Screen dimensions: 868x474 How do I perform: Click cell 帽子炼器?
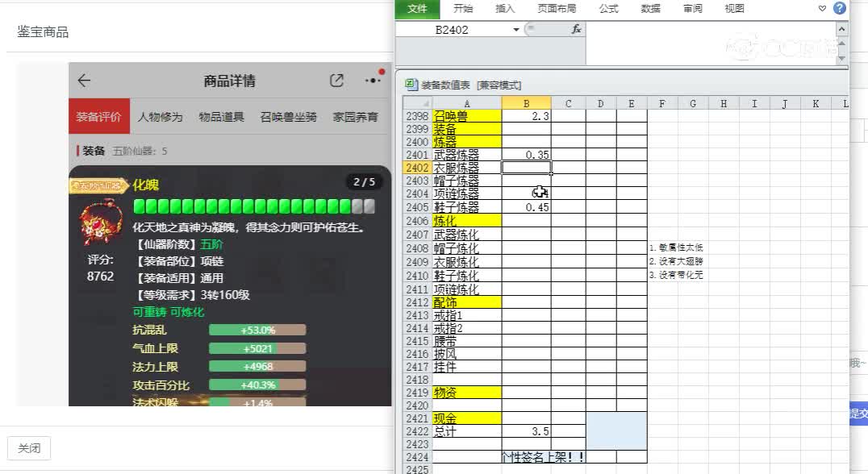tap(466, 181)
